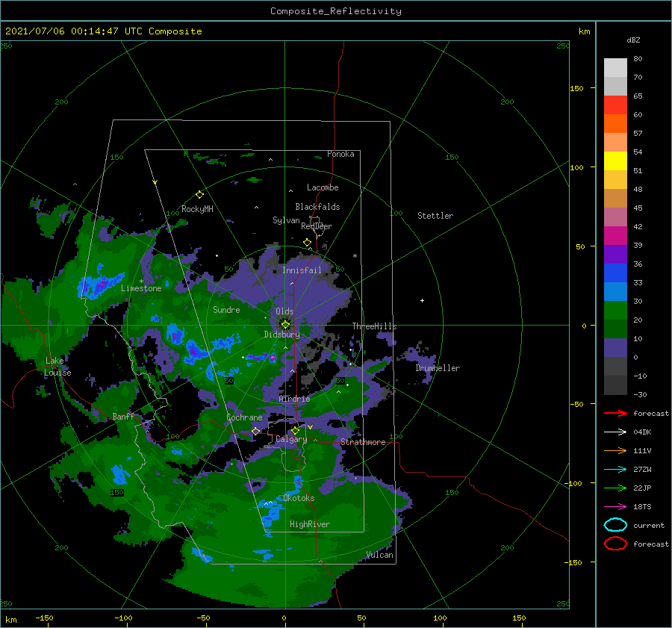Click the yellow diamond marker above Calgary
The image size is (672, 628).
(x=295, y=430)
